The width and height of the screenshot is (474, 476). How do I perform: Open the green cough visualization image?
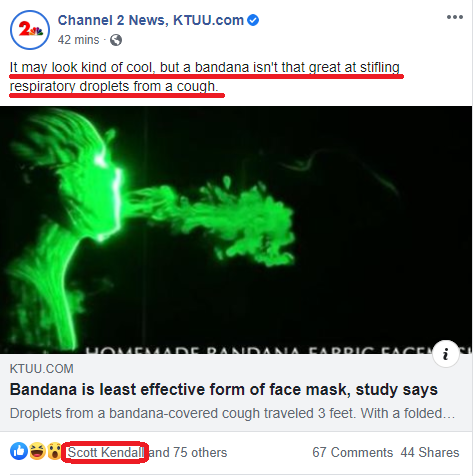click(236, 230)
